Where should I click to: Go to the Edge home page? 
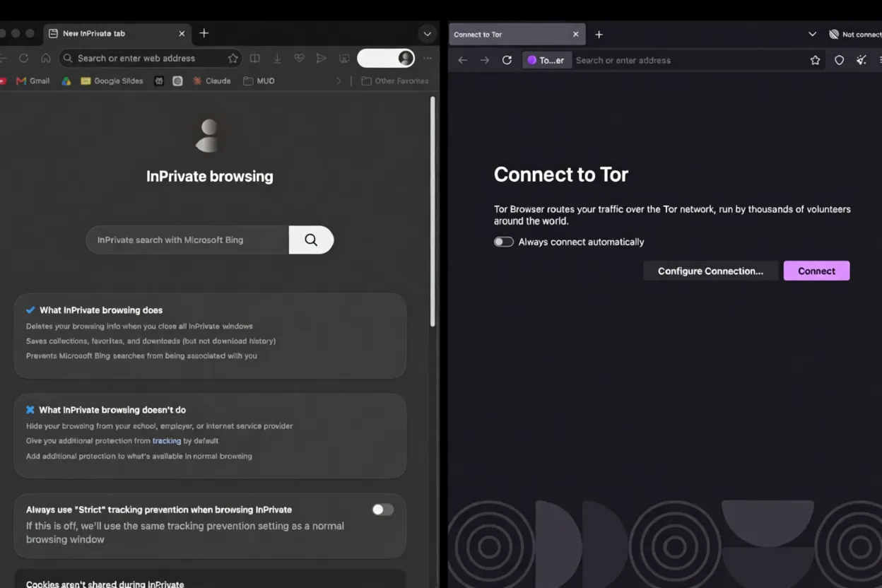(x=46, y=59)
